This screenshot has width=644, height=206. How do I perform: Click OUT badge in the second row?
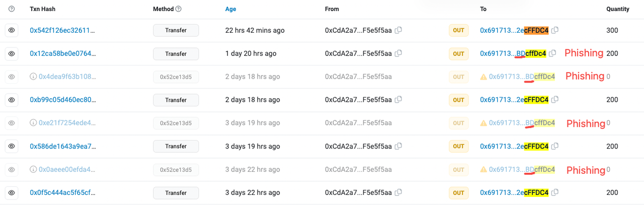(x=458, y=53)
